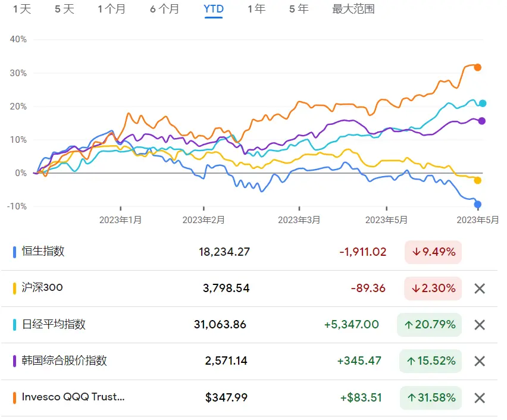The image size is (507, 420).
Task: Remove 沪深300 from the comparison
Action: [x=480, y=289]
